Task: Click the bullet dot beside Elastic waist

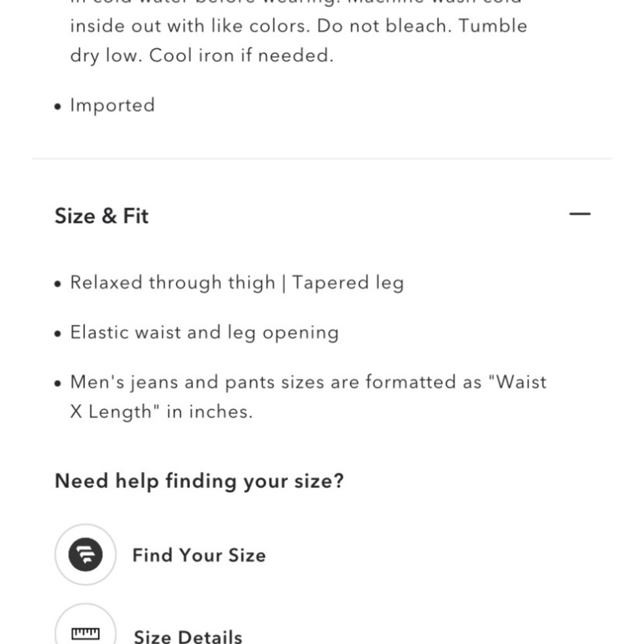Action: tap(58, 334)
